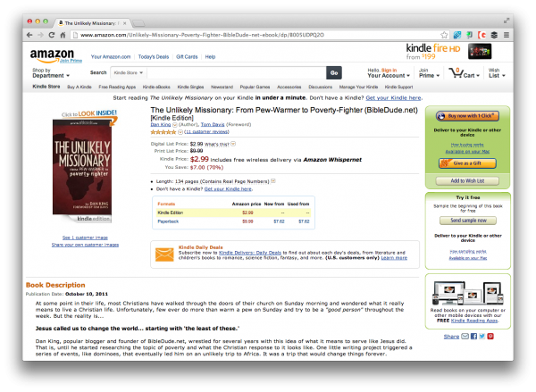Click Send sample now button

[468, 221]
